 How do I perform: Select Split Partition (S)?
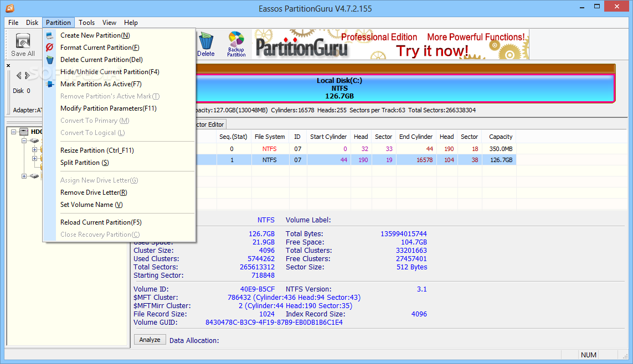120,163
